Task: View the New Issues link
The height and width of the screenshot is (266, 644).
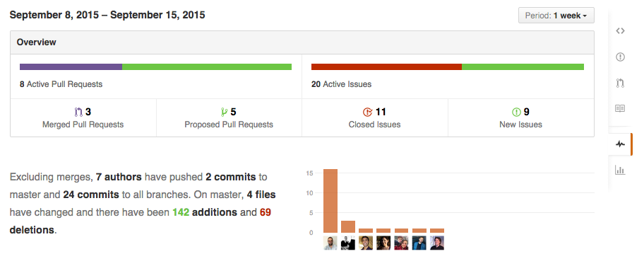Action: [x=520, y=125]
